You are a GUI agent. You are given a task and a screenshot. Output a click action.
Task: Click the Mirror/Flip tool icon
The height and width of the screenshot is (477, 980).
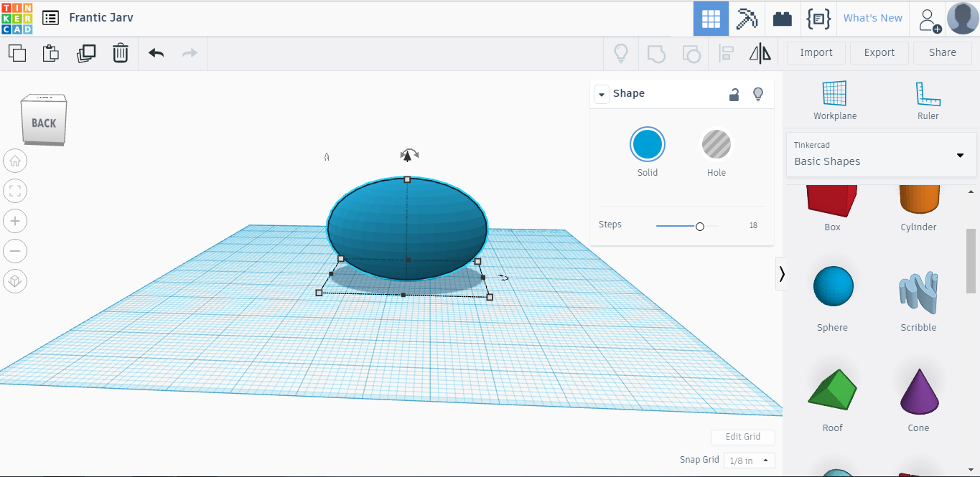coord(760,53)
